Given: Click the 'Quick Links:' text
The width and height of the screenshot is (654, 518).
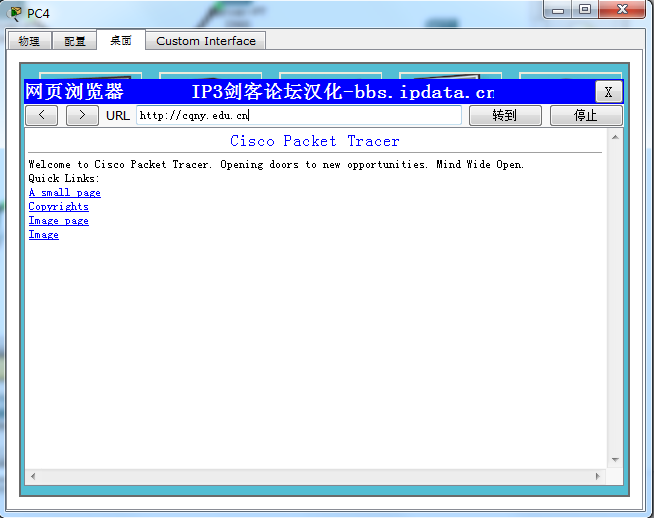Looking at the screenshot, I should pyautogui.click(x=64, y=179).
